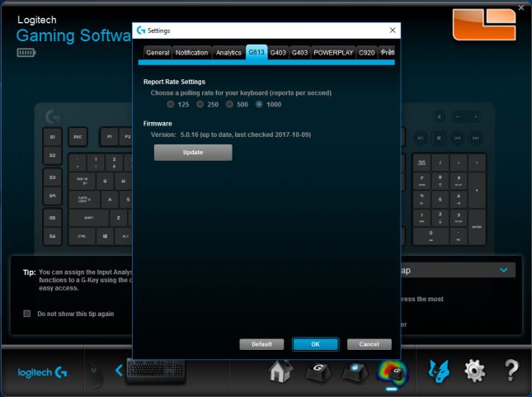Confirm settings with the OK button
The width and height of the screenshot is (532, 397).
click(316, 344)
